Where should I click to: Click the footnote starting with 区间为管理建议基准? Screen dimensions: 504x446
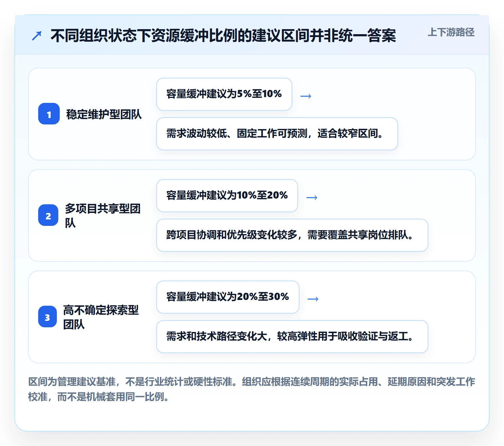click(252, 389)
